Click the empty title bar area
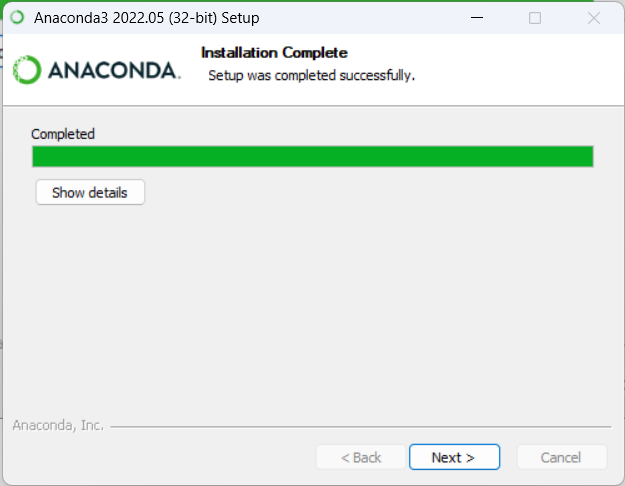 coord(359,18)
